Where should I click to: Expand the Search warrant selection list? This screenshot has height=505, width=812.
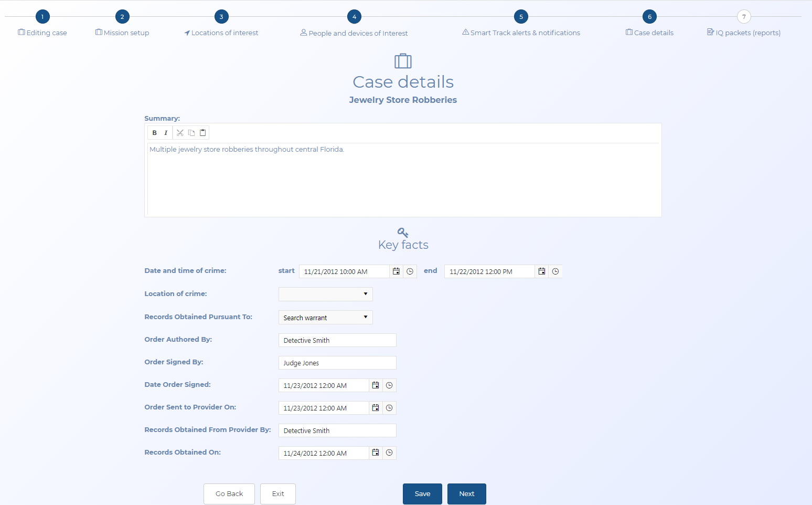coord(366,317)
